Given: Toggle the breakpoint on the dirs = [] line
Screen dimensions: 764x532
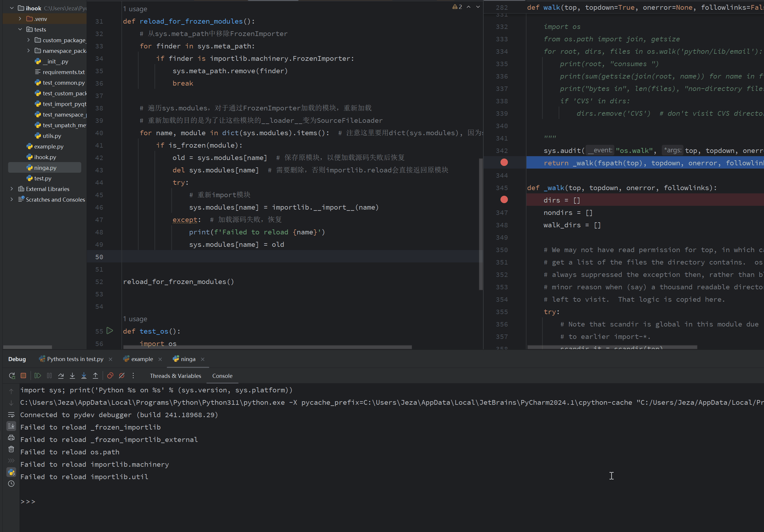Looking at the screenshot, I should coord(504,200).
